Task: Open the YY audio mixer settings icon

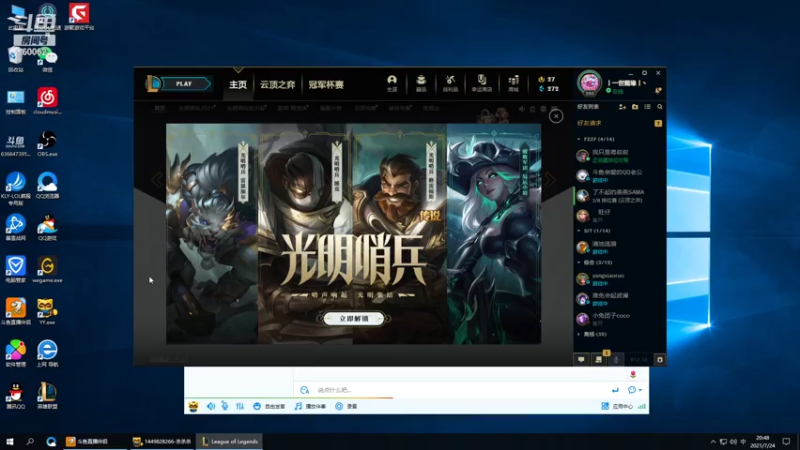Action: 240,407
